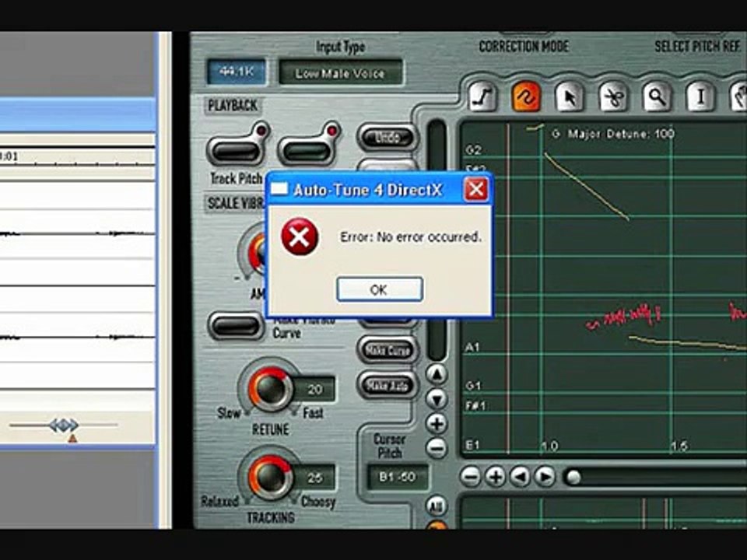This screenshot has width=747, height=560.
Task: Click the Tracking knob
Action: 269,476
